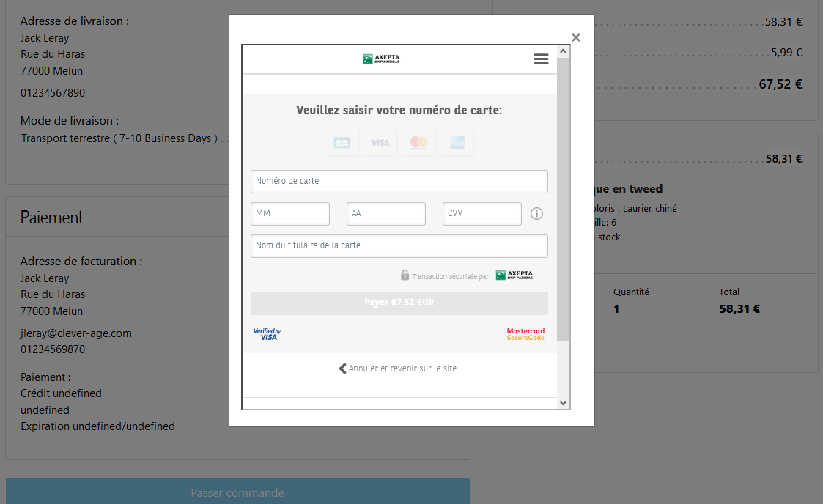Focus the CVV security code field

coord(482,214)
